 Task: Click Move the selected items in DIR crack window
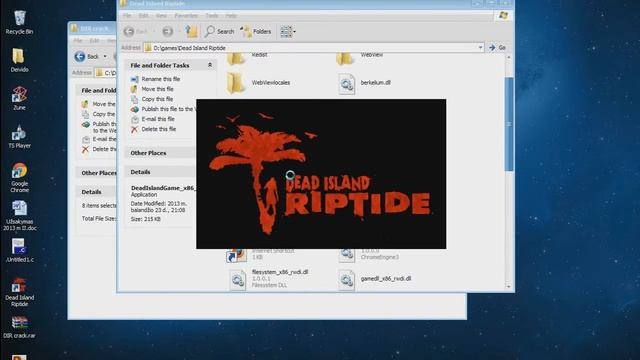(99, 104)
